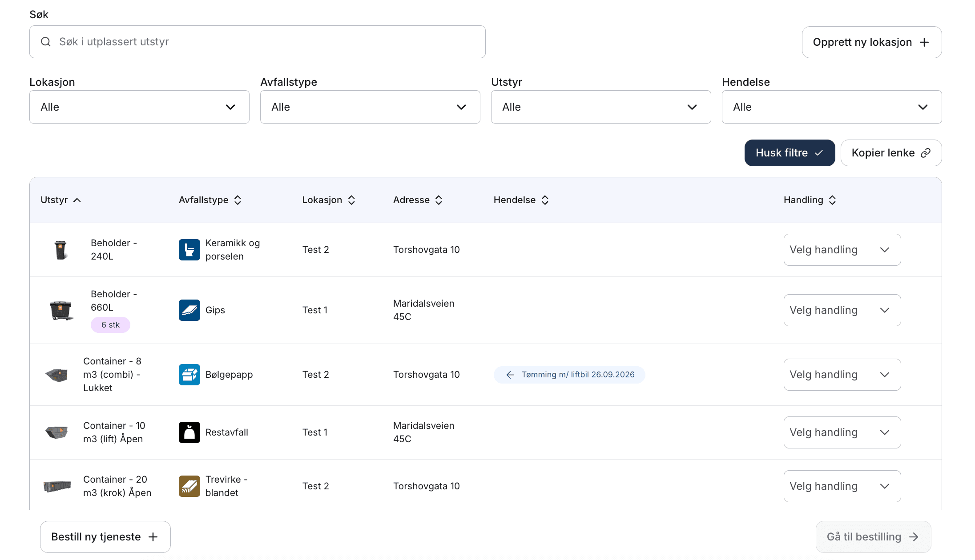Click the Container 20 m3 krok image
This screenshot has width=975, height=560.
[x=57, y=486]
